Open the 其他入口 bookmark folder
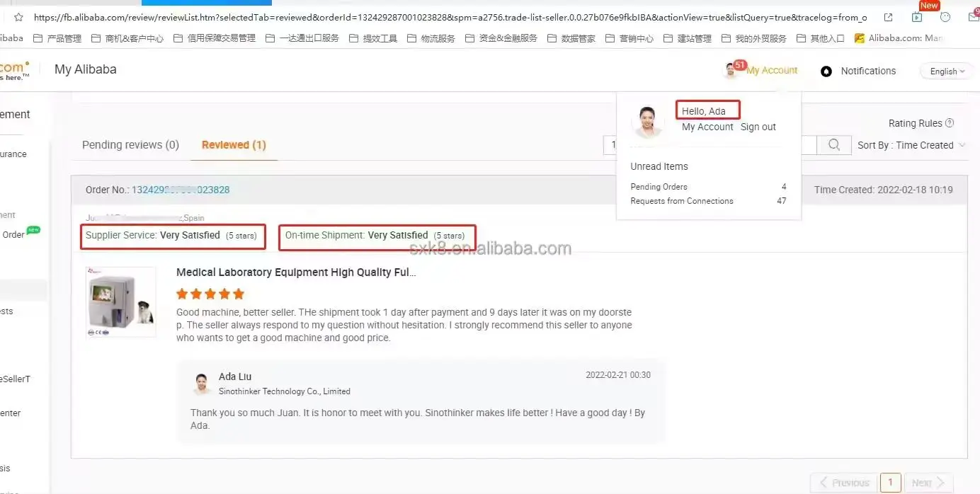The image size is (980, 494). tap(820, 38)
